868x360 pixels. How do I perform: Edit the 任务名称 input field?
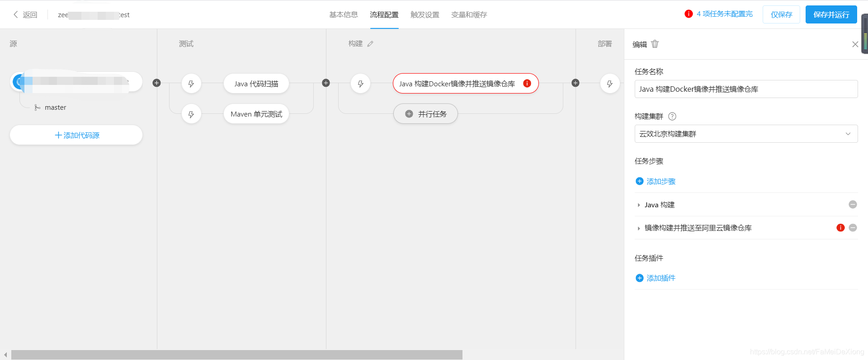(746, 89)
